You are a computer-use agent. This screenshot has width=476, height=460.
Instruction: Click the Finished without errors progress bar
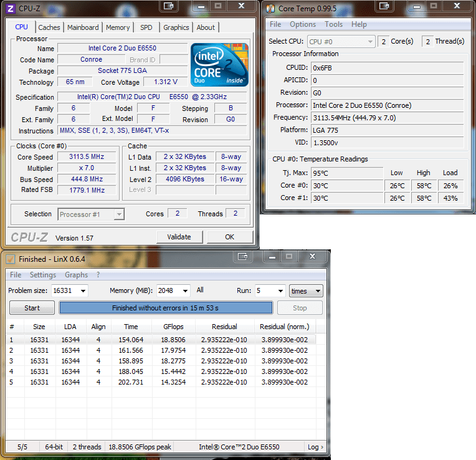point(166,308)
